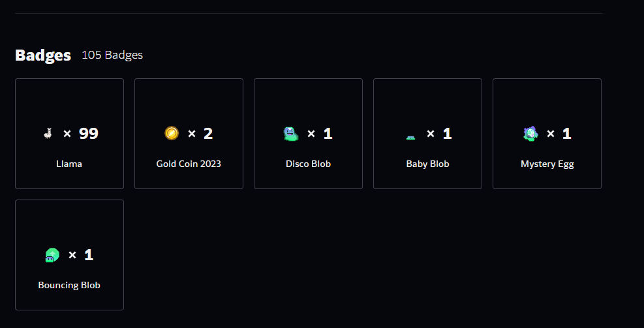Click the Bouncing Blob count 1

89,255
